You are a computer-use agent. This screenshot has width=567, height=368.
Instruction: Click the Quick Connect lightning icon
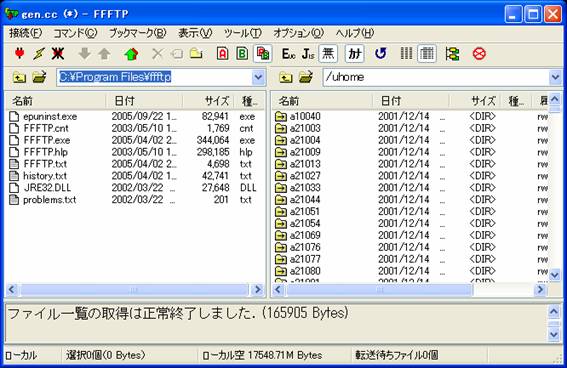pos(39,54)
